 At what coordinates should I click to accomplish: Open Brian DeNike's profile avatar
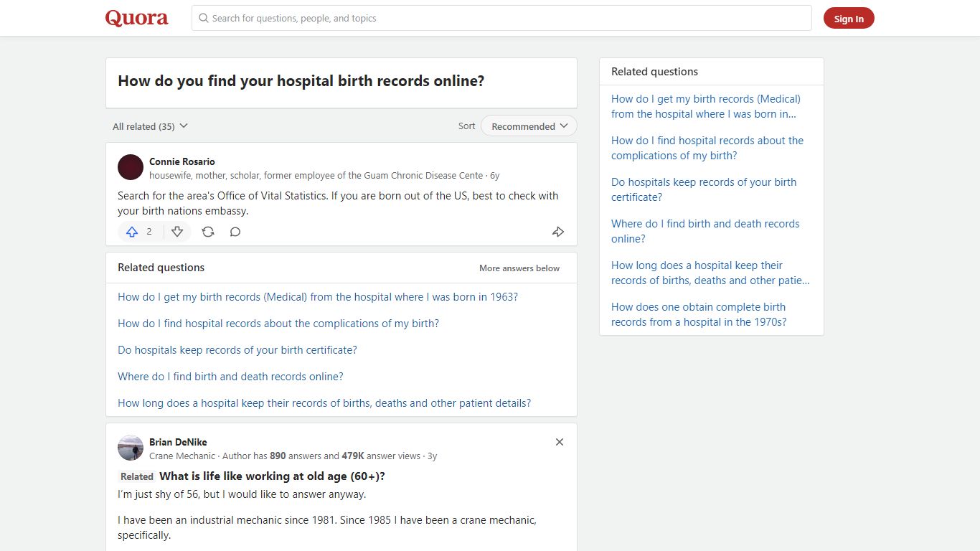click(131, 448)
